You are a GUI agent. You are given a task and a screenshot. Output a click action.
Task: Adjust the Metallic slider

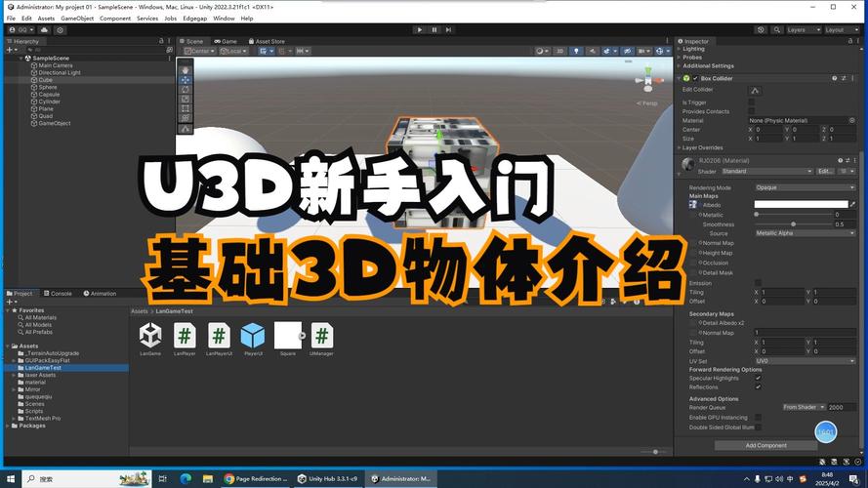point(793,215)
